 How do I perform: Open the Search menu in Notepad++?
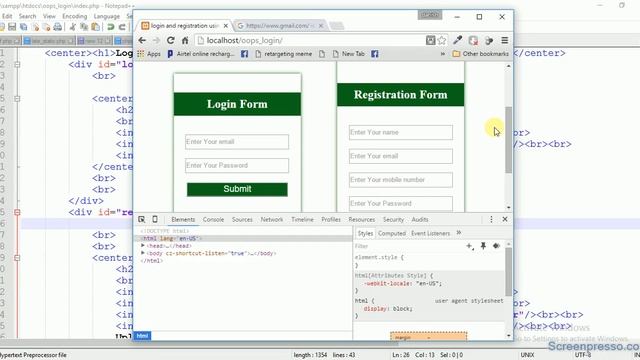(27, 16)
